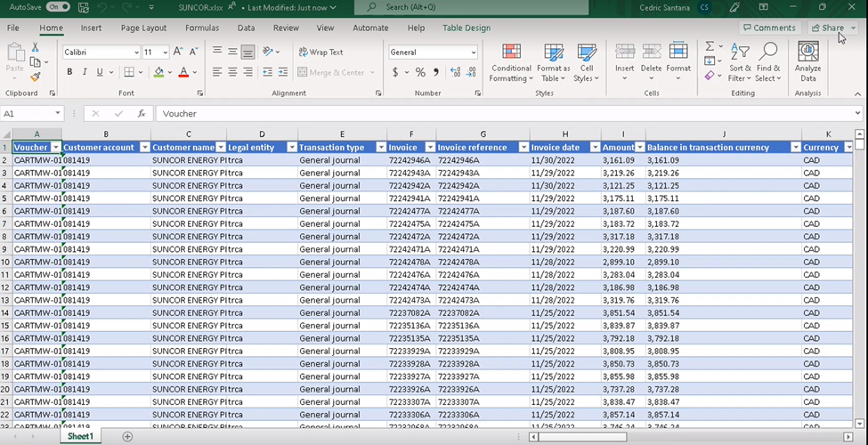Open the font size 11 dropdown

[x=166, y=53]
